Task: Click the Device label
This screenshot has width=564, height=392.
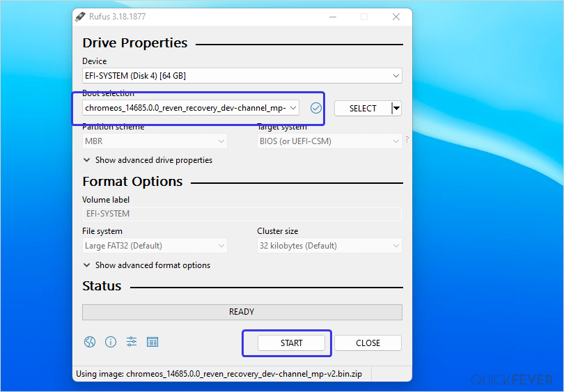Action: point(95,61)
